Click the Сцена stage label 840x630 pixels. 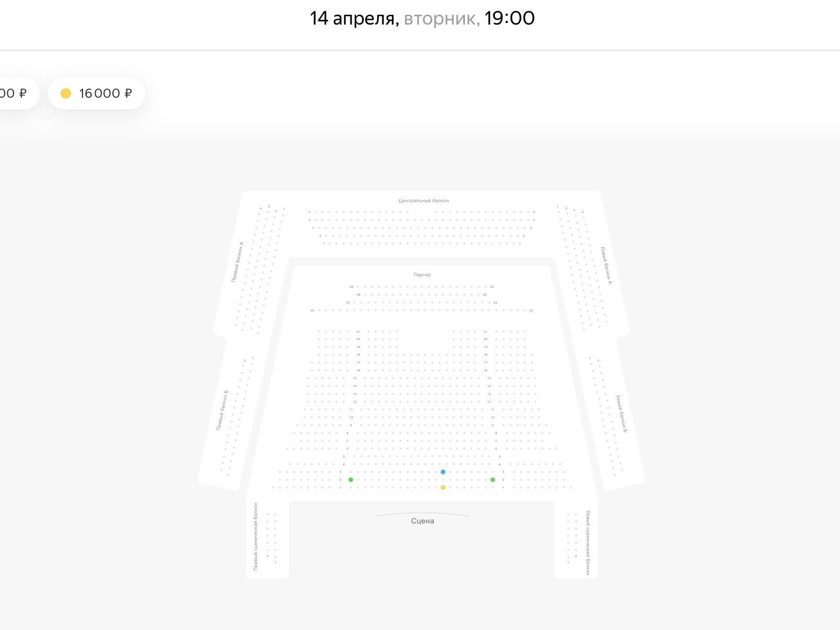(423, 521)
